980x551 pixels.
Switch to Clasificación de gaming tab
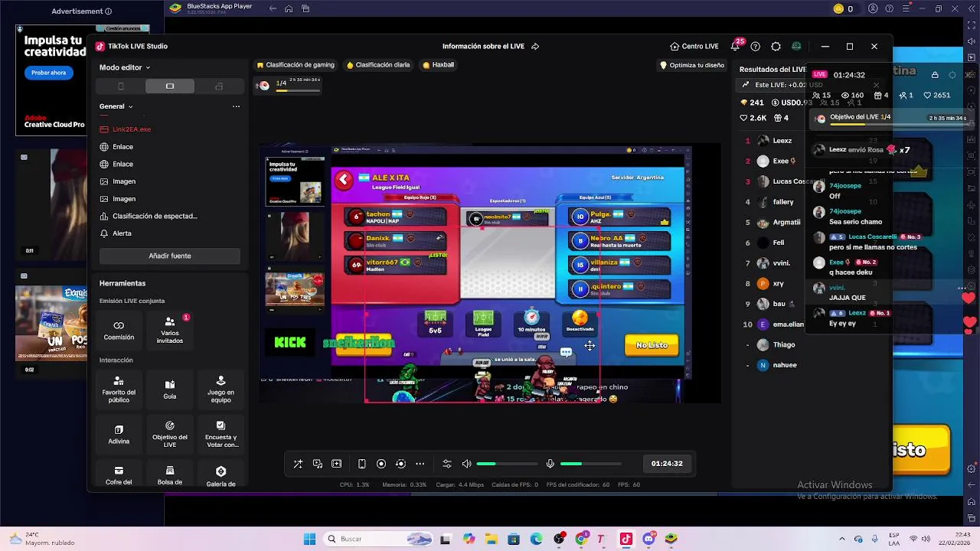coord(296,65)
